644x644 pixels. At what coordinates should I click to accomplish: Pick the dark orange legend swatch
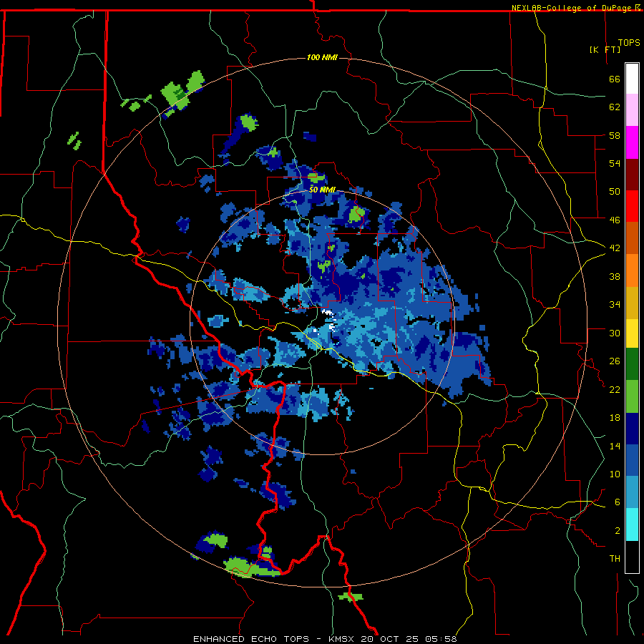pos(632,238)
